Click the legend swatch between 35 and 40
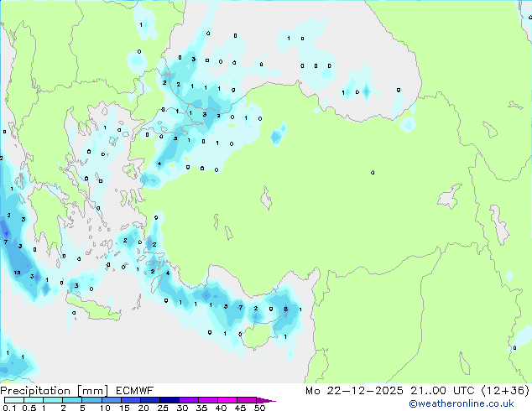 [207, 400]
